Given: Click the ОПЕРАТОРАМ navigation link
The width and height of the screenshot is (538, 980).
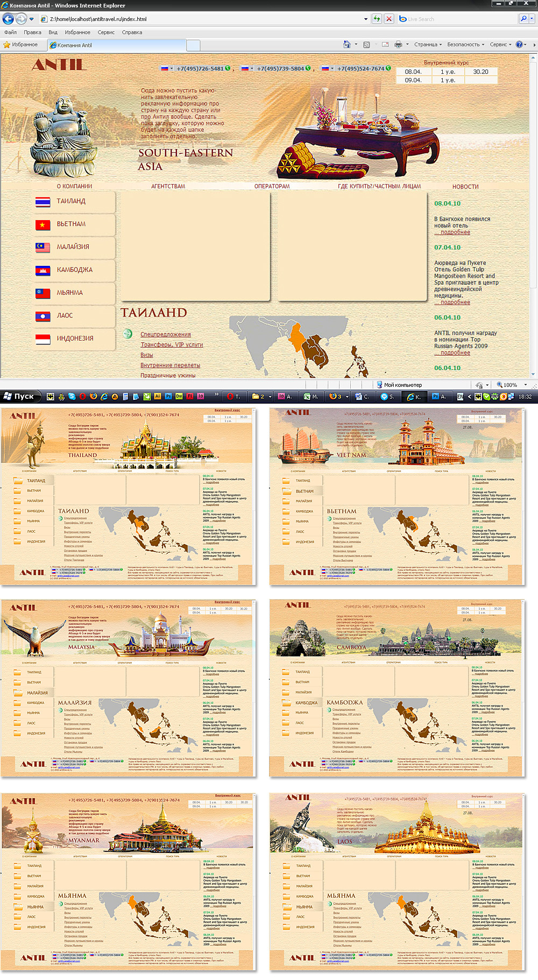Looking at the screenshot, I should pyautogui.click(x=272, y=186).
